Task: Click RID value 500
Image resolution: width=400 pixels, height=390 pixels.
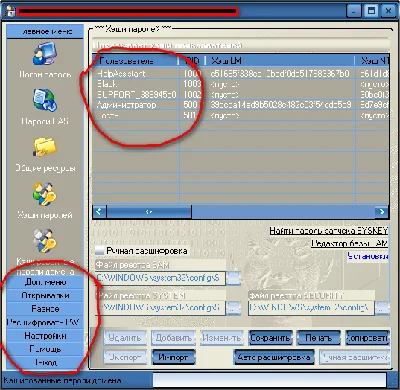Action: [190, 105]
